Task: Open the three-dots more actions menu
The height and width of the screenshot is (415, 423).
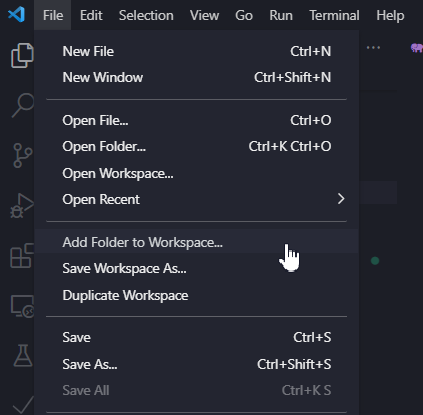Action: point(373,48)
